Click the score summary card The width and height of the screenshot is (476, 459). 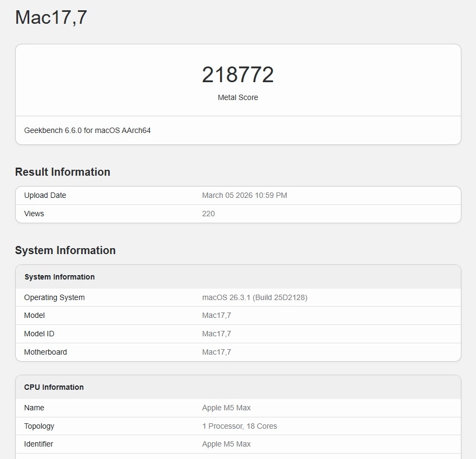[238, 79]
